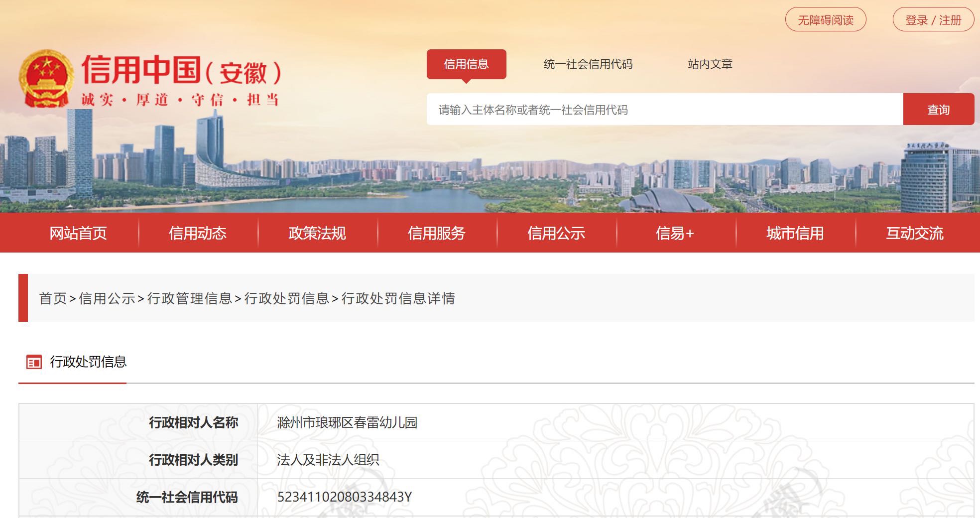The image size is (980, 518).
Task: Click the value 法人及非法人组织
Action: 328,460
